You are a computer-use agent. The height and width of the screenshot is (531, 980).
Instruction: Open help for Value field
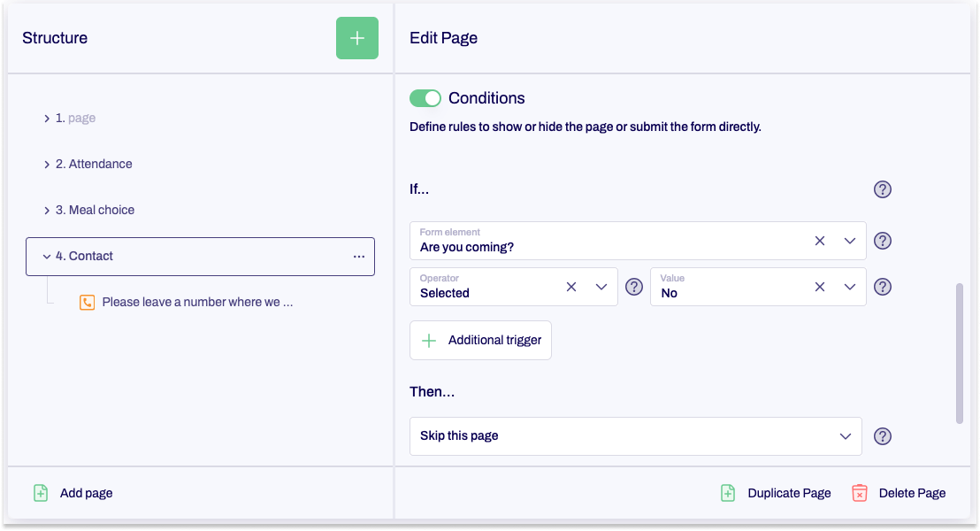(x=882, y=287)
